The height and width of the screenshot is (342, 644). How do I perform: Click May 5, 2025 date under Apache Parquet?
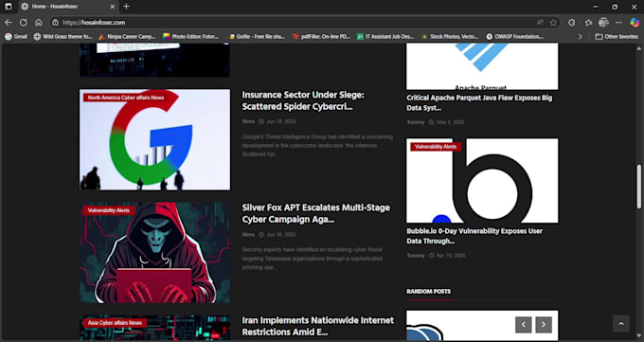point(450,122)
